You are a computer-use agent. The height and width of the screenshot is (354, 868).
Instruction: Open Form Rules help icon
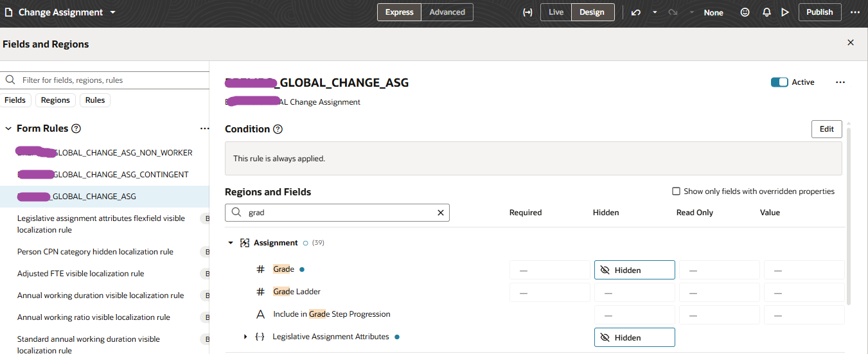click(x=76, y=128)
